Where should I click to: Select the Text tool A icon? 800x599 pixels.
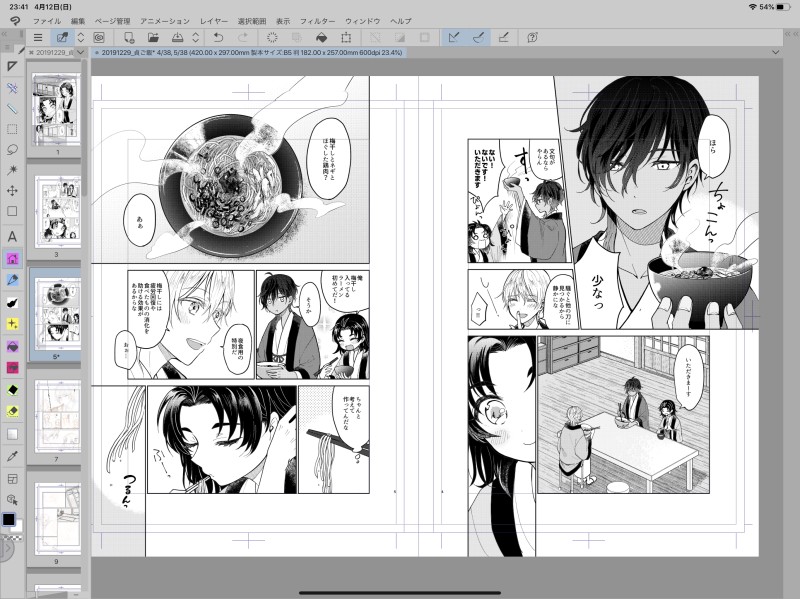[x=12, y=236]
